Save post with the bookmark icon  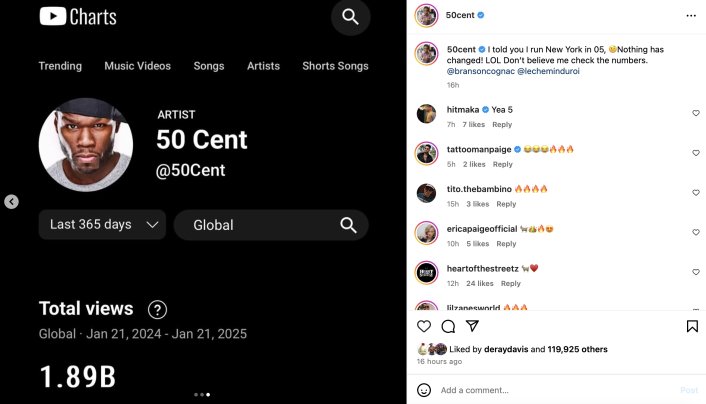pyautogui.click(x=692, y=326)
